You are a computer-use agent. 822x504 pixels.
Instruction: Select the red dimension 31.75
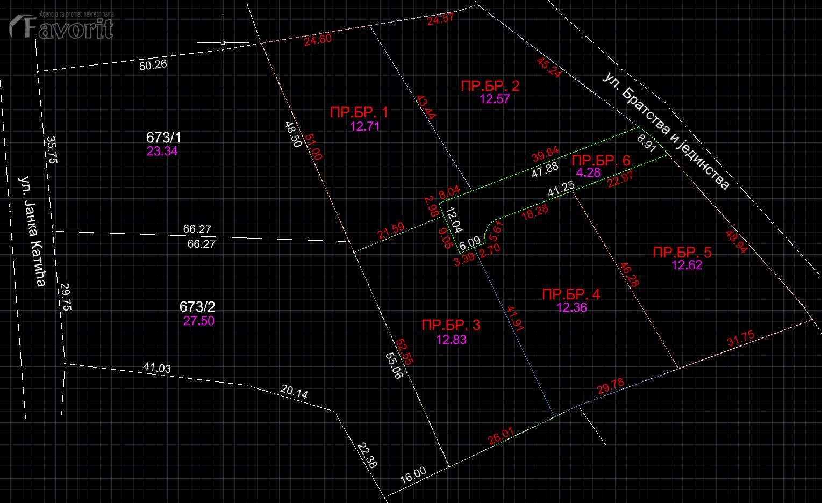point(740,339)
